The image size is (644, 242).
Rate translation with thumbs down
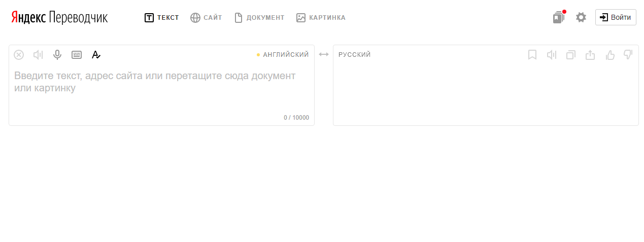coord(628,55)
